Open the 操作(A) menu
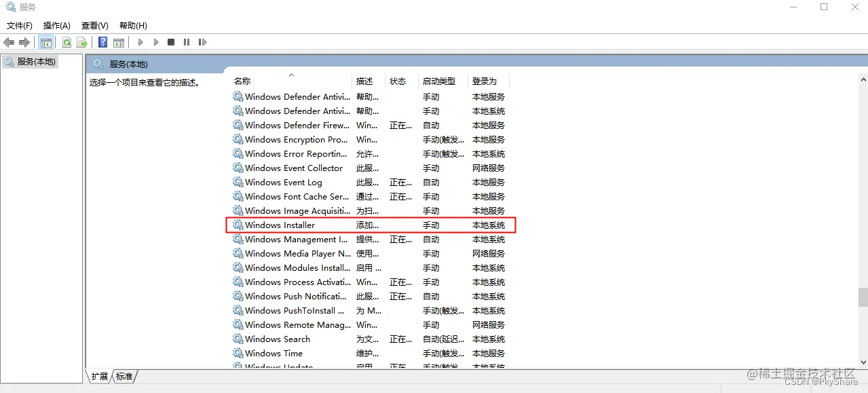868x393 pixels. coord(57,26)
